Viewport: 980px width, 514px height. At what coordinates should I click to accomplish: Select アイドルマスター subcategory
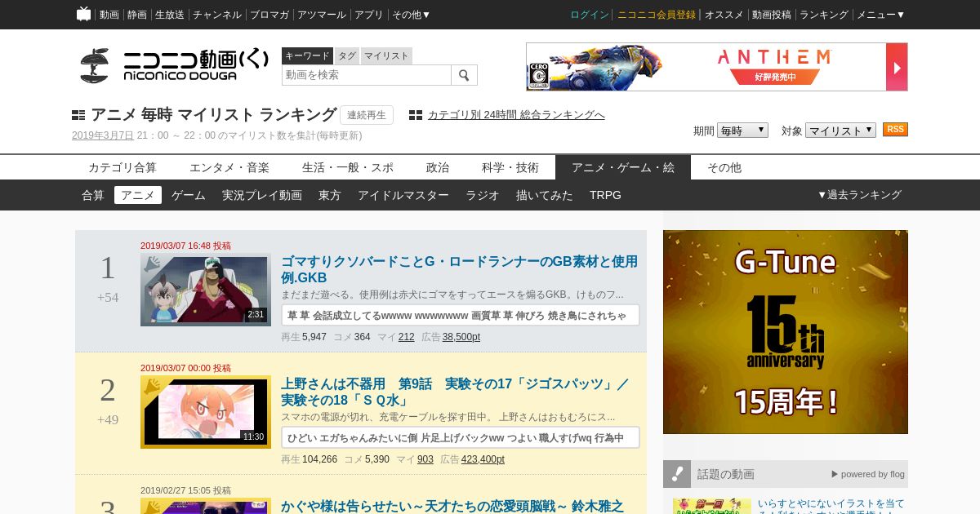coord(403,195)
